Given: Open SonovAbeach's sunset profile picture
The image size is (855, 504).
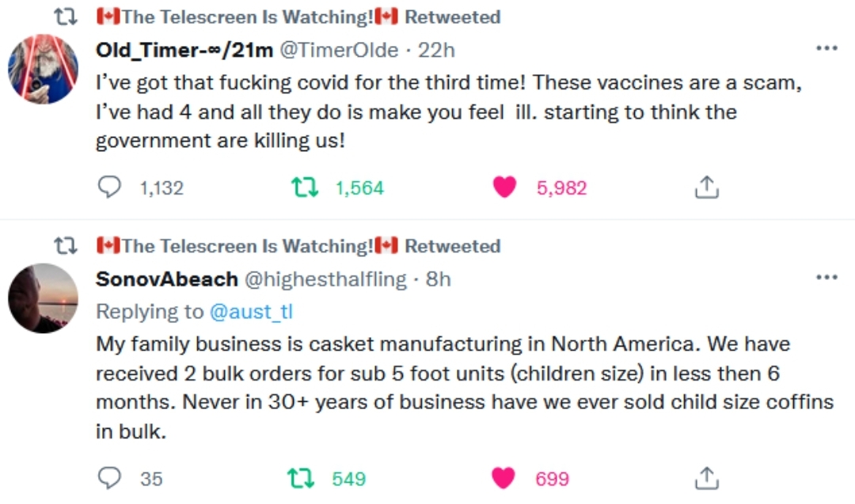Looking at the screenshot, I should pos(43,298).
